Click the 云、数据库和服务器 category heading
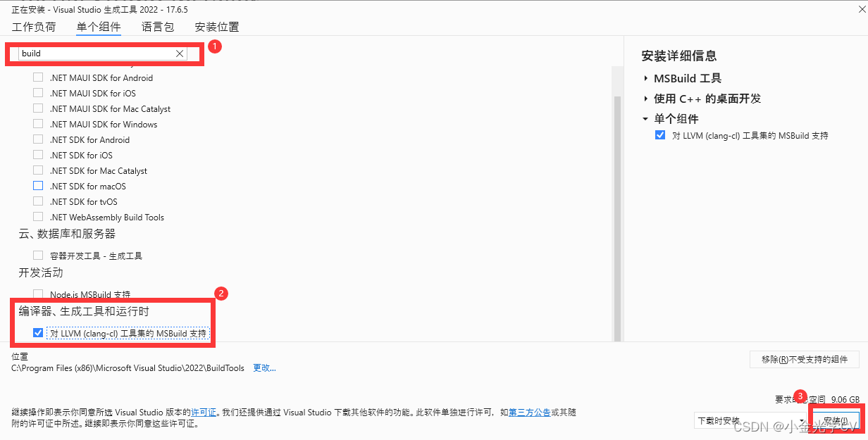Viewport: 868px width, 440px height. pos(67,234)
